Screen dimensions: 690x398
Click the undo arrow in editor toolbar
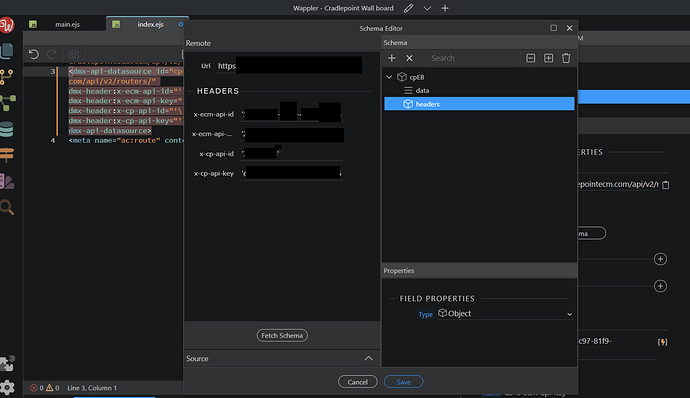34,54
